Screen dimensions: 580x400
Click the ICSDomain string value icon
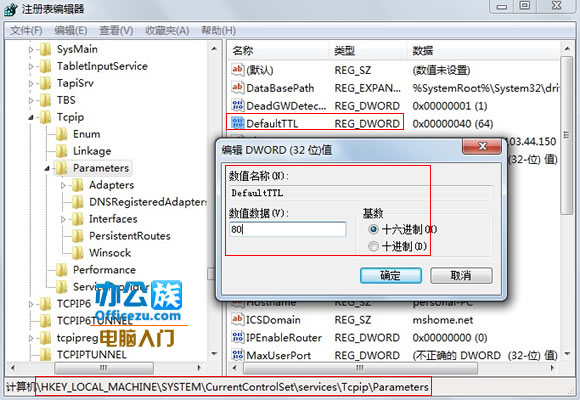(237, 319)
